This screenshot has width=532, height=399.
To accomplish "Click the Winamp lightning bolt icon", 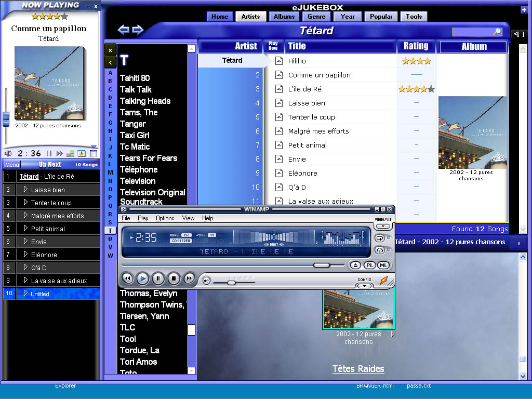I will click(x=384, y=281).
